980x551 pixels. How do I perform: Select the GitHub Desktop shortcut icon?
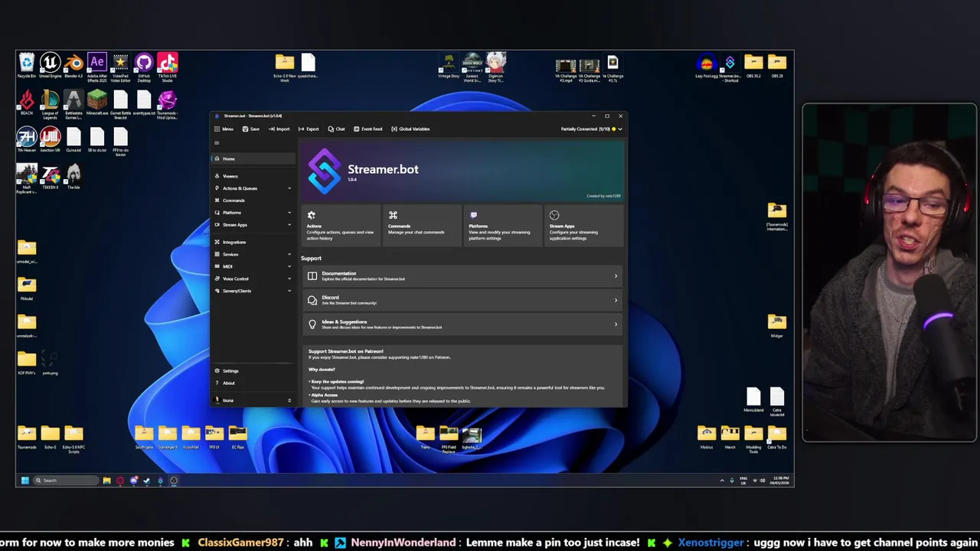(144, 68)
